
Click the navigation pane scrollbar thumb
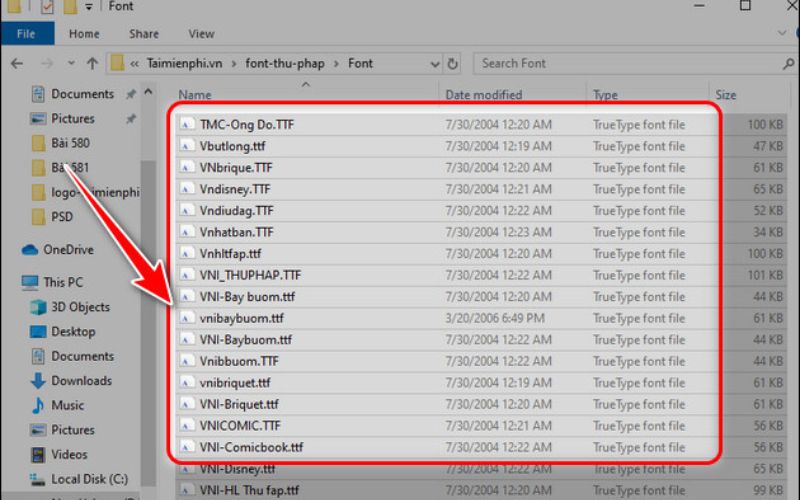[148, 321]
